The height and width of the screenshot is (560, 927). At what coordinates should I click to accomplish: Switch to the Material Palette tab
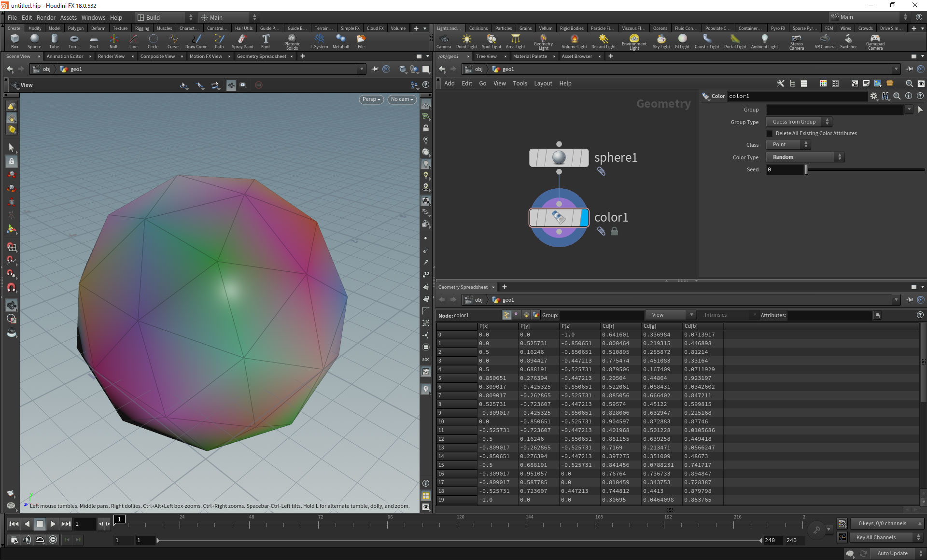(x=530, y=56)
